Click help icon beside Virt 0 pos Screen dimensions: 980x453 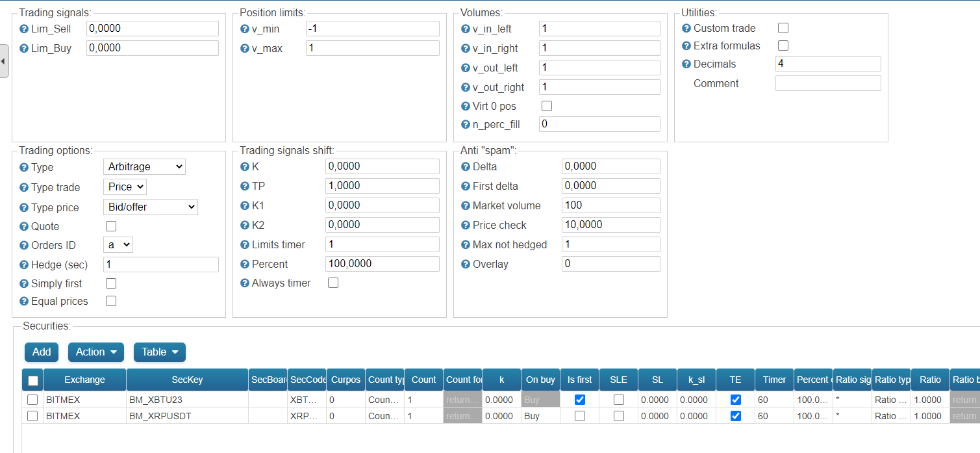pyautogui.click(x=466, y=107)
